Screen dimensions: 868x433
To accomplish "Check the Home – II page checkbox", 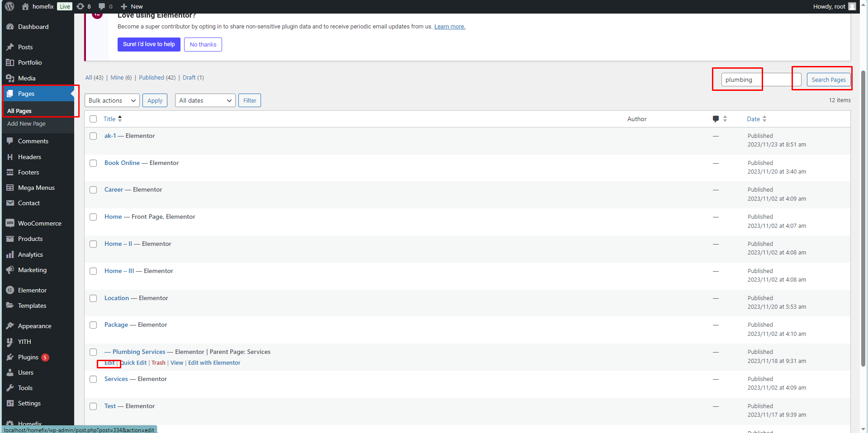I will [93, 244].
